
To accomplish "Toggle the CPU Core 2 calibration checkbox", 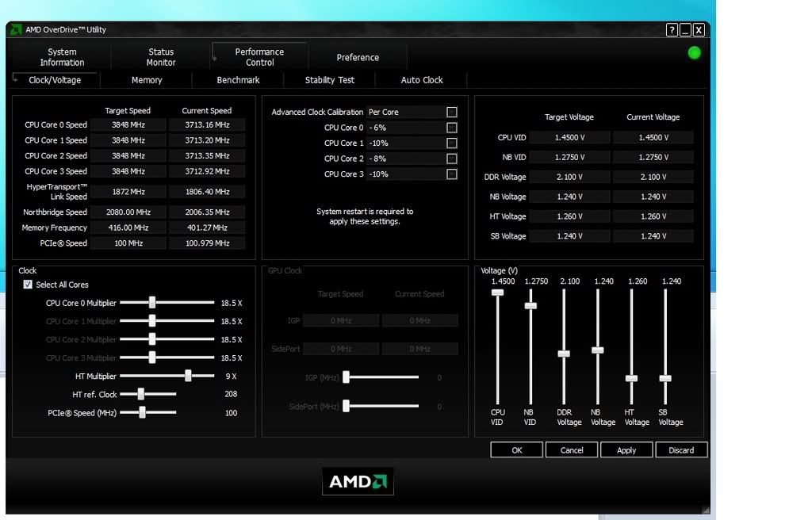I will tap(451, 159).
